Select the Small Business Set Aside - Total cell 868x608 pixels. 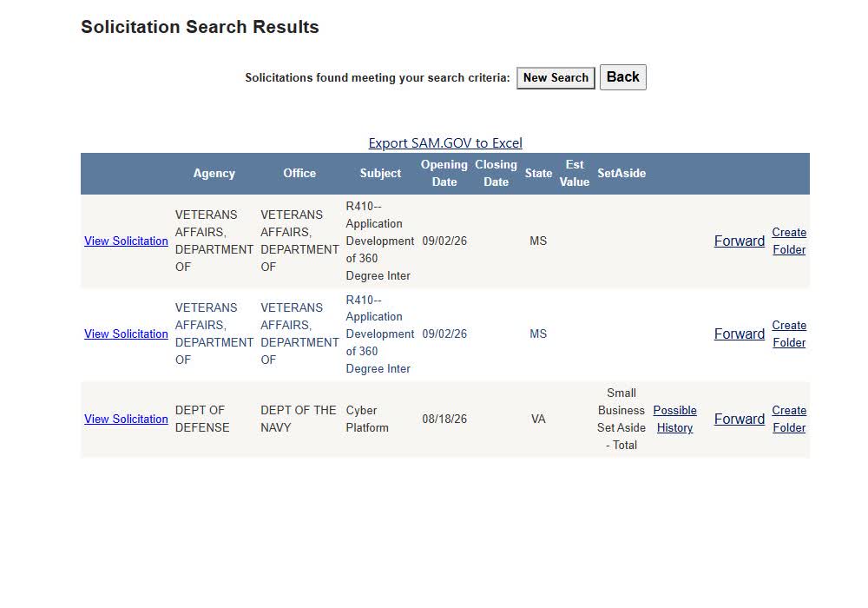pos(621,420)
